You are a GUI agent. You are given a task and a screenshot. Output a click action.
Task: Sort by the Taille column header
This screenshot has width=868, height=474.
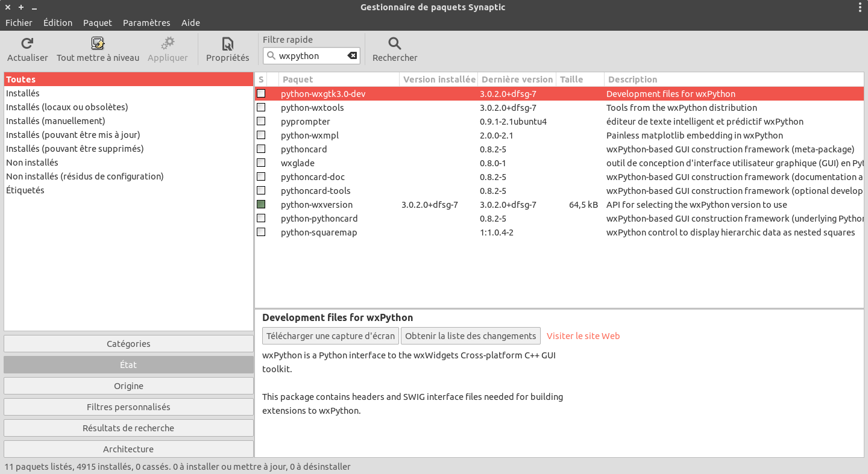580,80
